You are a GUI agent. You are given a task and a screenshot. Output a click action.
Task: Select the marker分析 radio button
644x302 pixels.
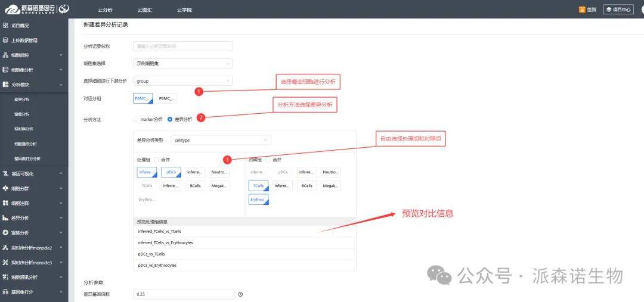136,119
